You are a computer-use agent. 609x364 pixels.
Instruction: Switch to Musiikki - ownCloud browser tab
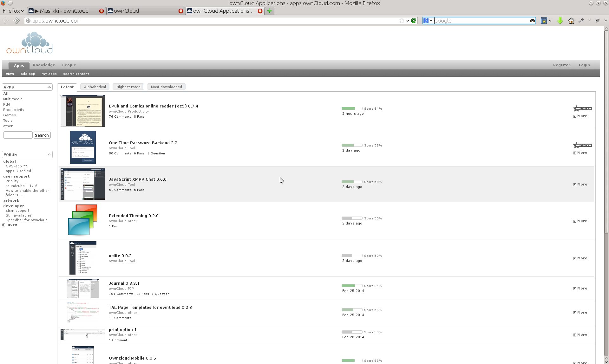[x=66, y=11]
